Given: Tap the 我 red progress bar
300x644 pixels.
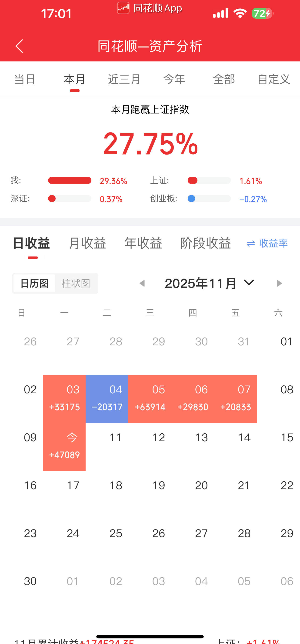Looking at the screenshot, I should click(x=70, y=180).
